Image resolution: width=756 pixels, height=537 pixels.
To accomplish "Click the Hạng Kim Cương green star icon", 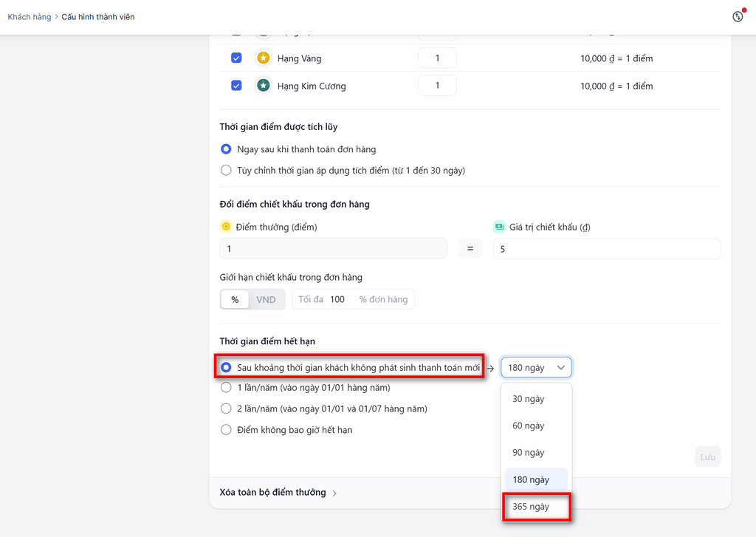I will pyautogui.click(x=263, y=86).
